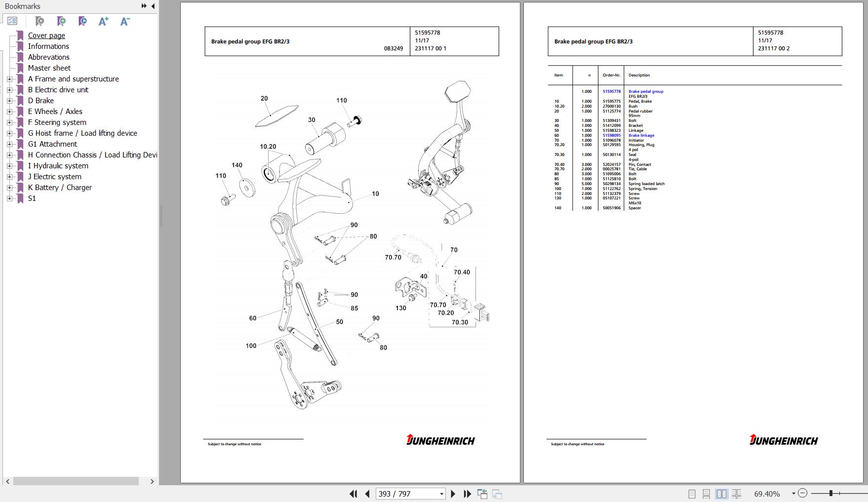This screenshot has width=868, height=502.
Task: Select the J Electric system bookmark
Action: pyautogui.click(x=54, y=177)
